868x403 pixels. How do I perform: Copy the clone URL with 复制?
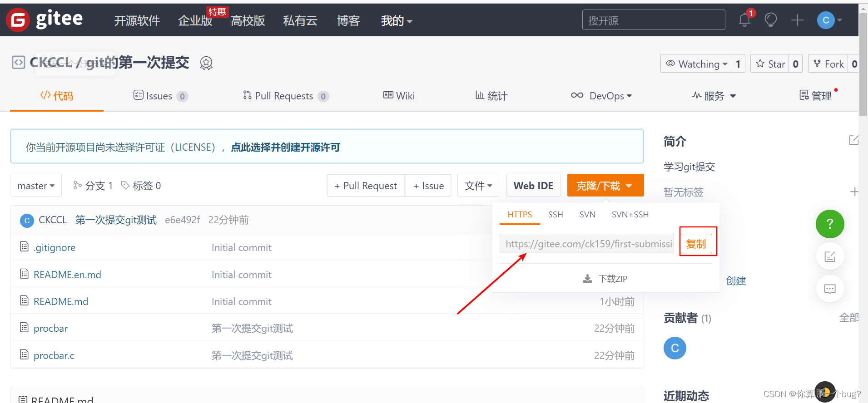point(696,244)
